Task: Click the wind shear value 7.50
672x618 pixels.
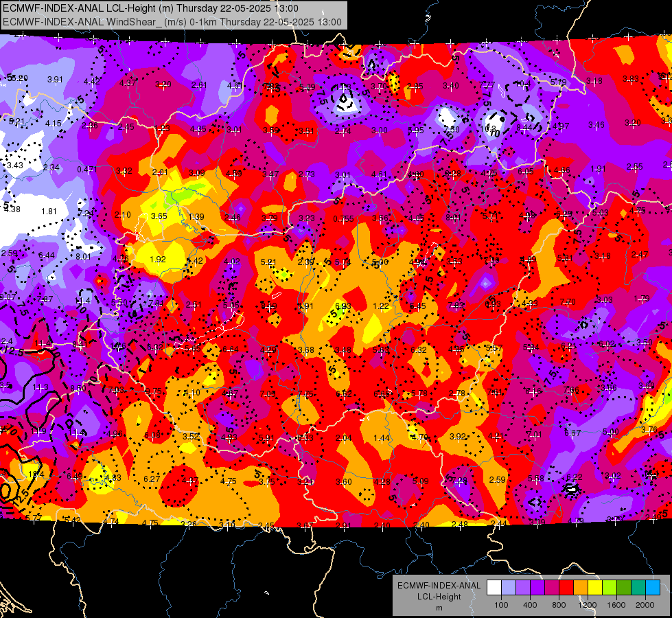Action: pos(451,130)
